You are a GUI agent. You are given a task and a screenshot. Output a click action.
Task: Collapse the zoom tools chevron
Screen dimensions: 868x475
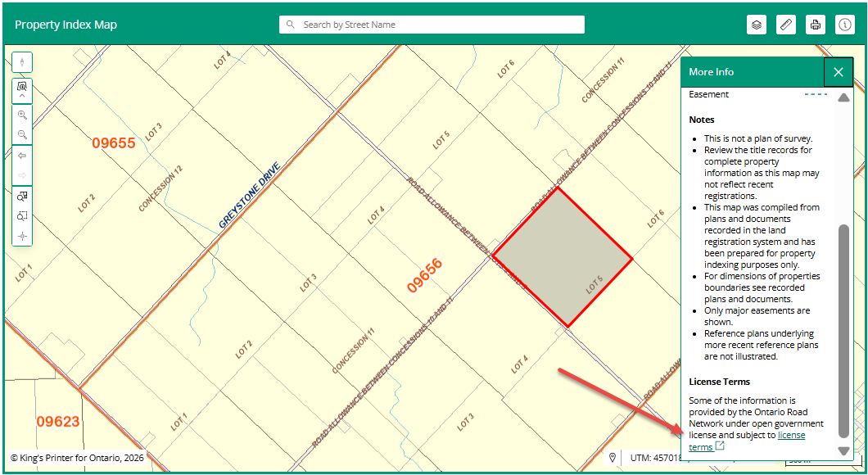click(22, 97)
